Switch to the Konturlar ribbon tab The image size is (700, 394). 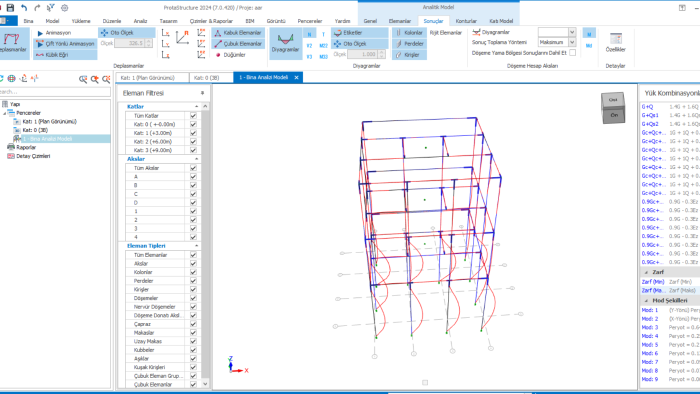point(466,21)
